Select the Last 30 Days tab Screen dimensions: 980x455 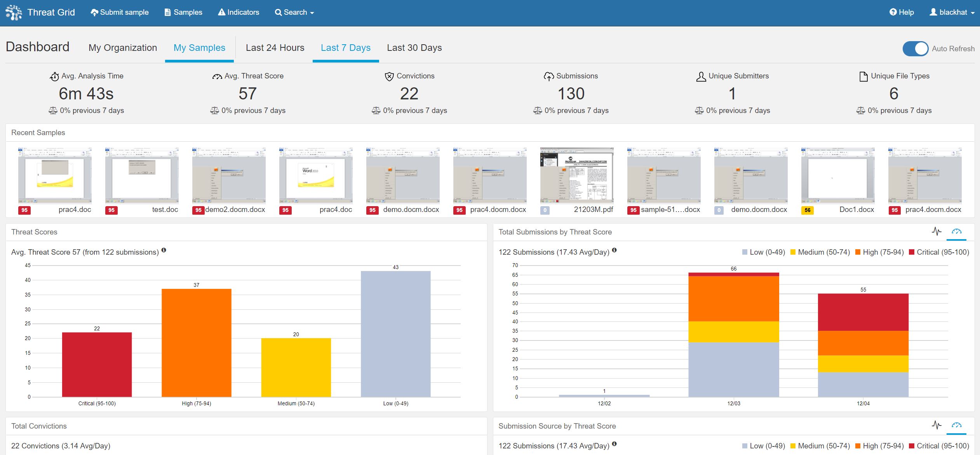coord(414,48)
